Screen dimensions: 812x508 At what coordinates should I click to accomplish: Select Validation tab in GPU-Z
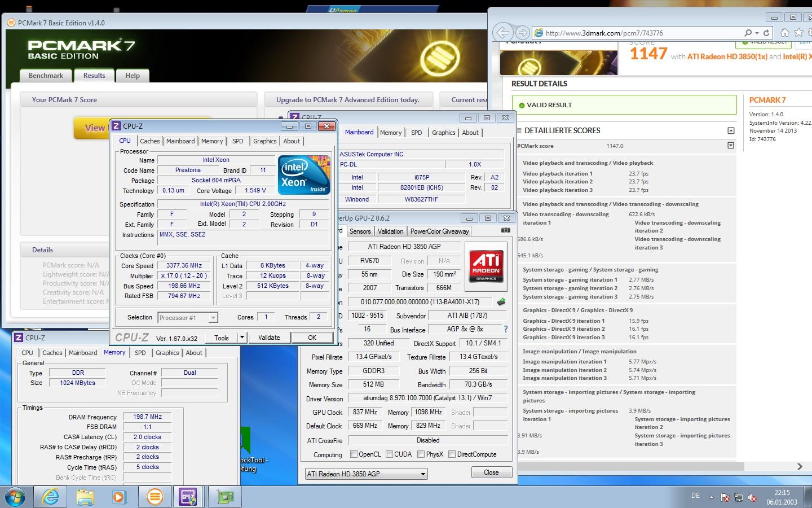[x=390, y=231]
